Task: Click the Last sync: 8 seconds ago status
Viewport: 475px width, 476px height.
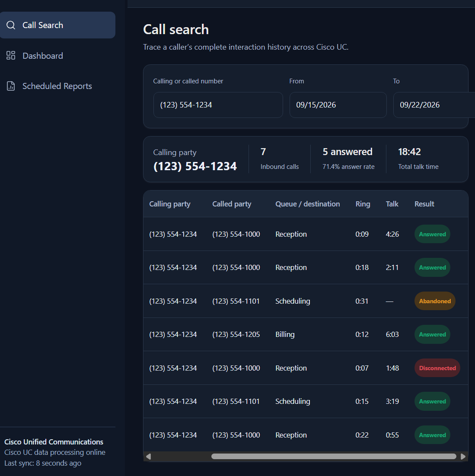Action: 43,463
